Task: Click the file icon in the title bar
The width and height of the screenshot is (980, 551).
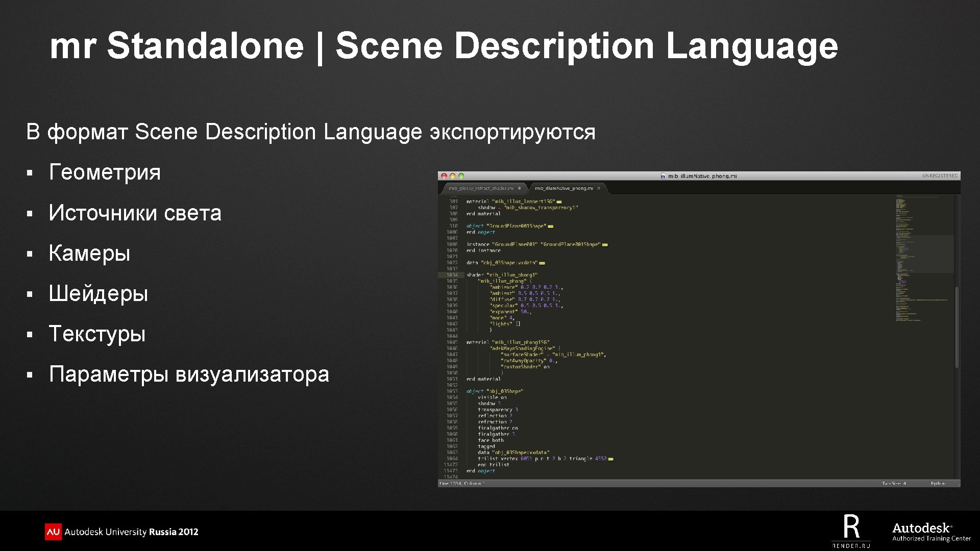Action: click(663, 176)
